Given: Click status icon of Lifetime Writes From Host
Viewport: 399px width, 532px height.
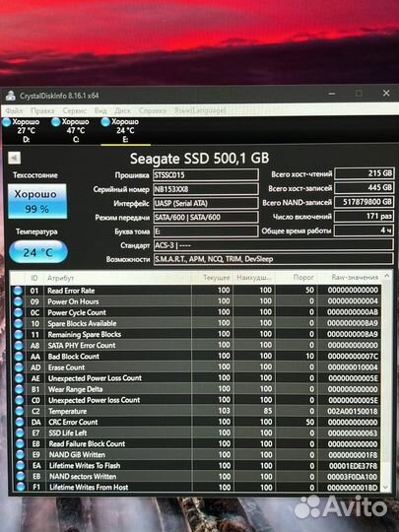Looking at the screenshot, I should [21, 487].
